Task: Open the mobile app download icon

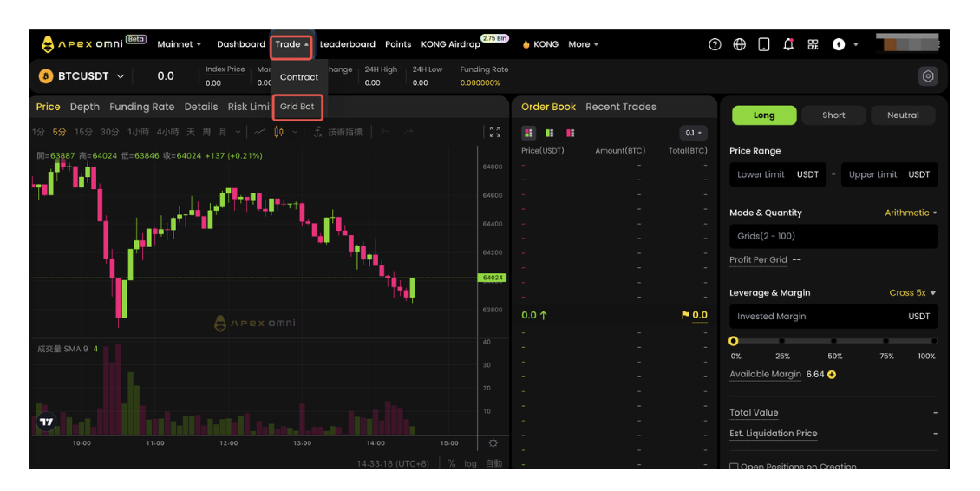Action: tap(764, 44)
